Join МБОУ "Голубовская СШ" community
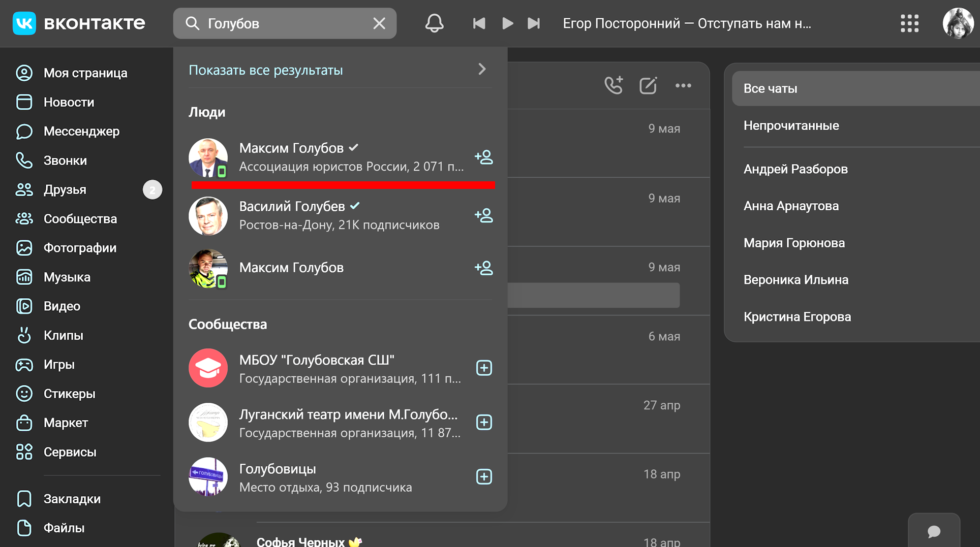The image size is (980, 547). click(x=484, y=368)
